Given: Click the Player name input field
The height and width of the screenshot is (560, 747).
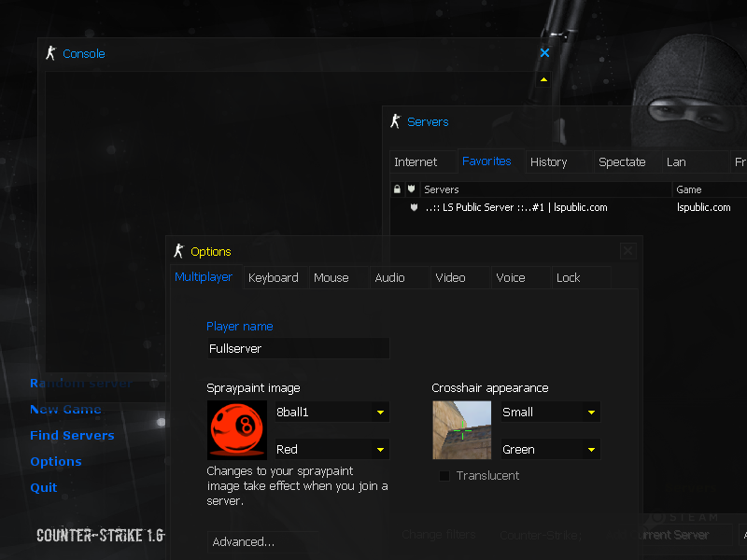Looking at the screenshot, I should 298,348.
